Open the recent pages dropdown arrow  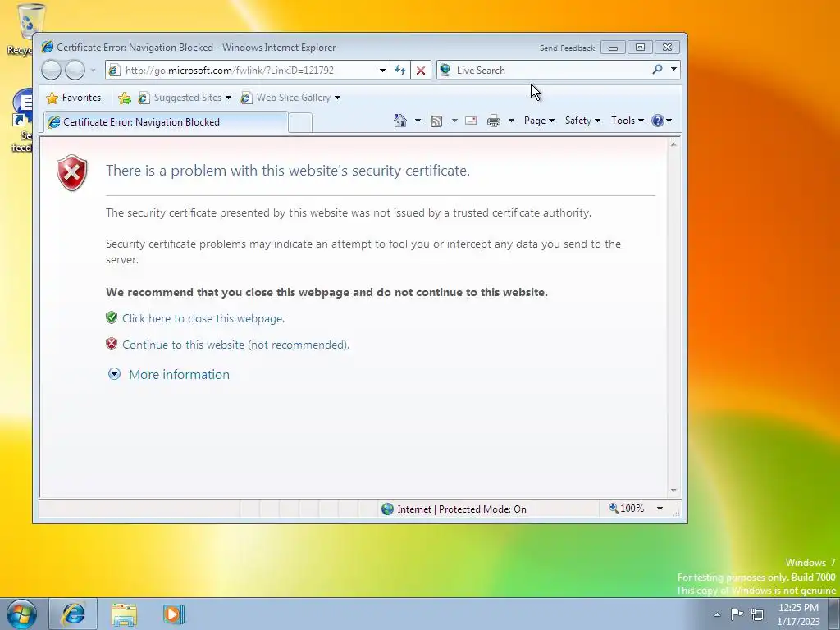coord(93,71)
